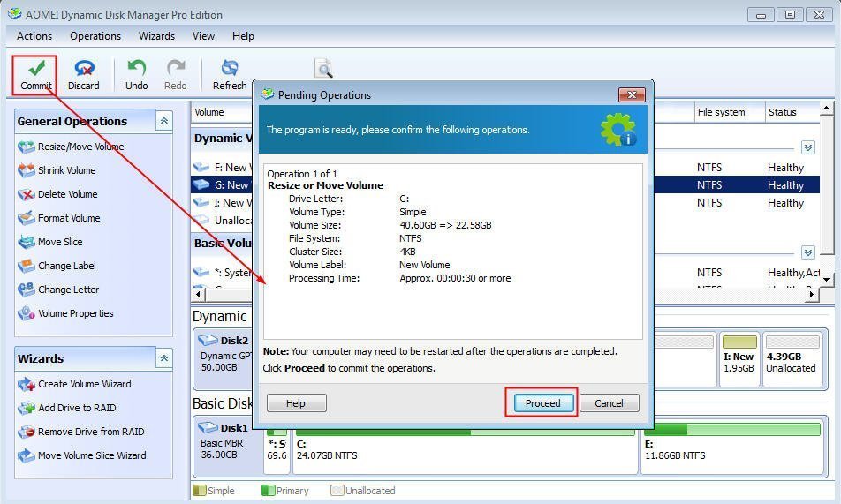Click the Refresh toolbar icon
The image size is (841, 504).
click(x=230, y=75)
